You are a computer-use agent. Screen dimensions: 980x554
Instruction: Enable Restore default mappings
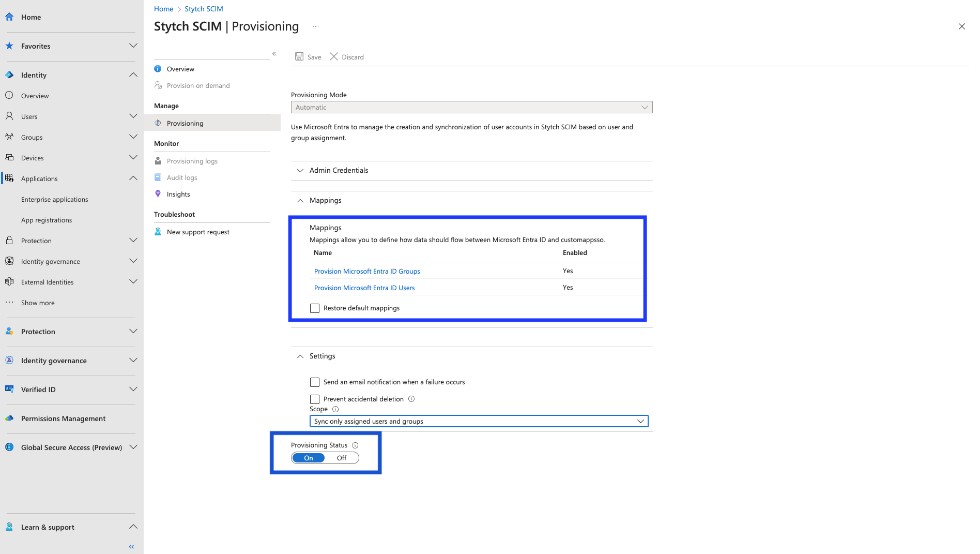(x=315, y=308)
